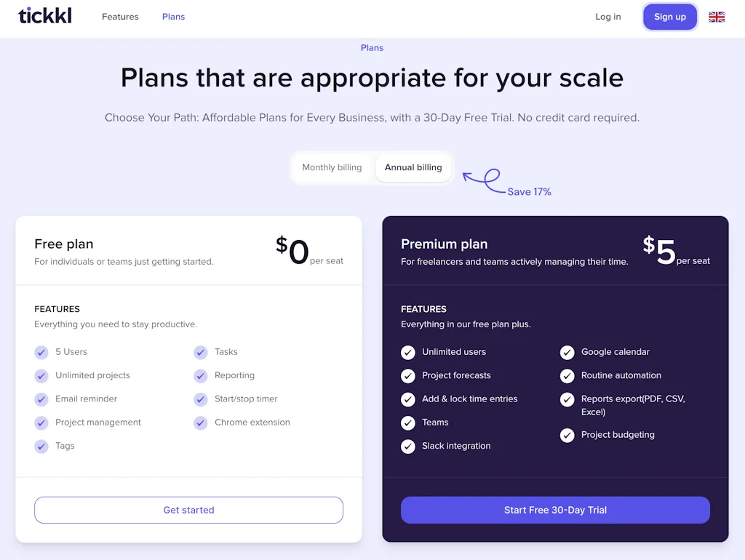Click checkmark beside Project budgeting
This screenshot has height=560, width=745.
[567, 435]
